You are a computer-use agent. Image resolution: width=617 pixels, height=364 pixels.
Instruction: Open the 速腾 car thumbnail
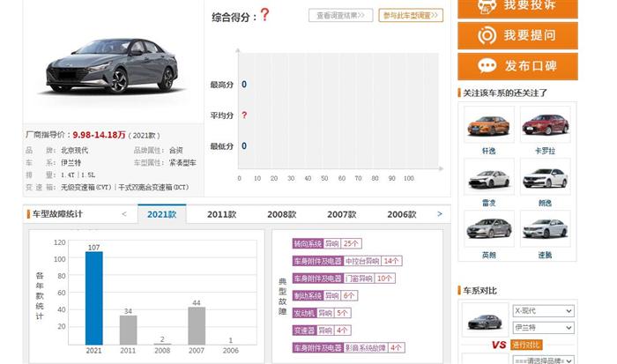545,228
